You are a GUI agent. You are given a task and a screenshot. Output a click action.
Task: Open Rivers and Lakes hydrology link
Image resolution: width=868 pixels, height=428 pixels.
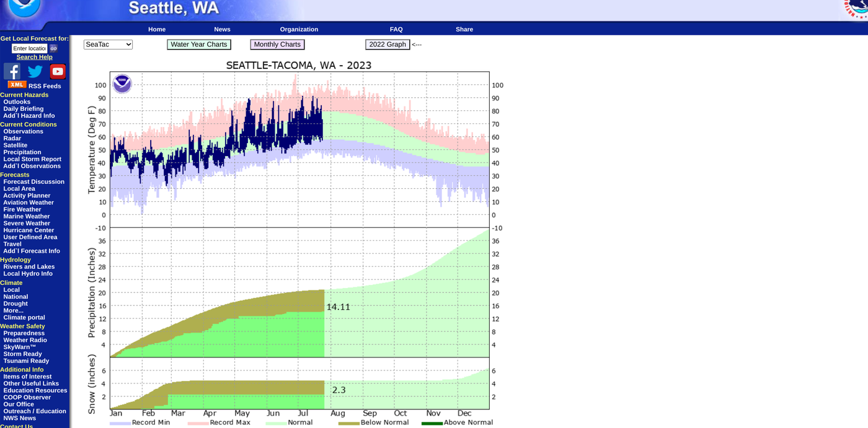click(x=29, y=267)
